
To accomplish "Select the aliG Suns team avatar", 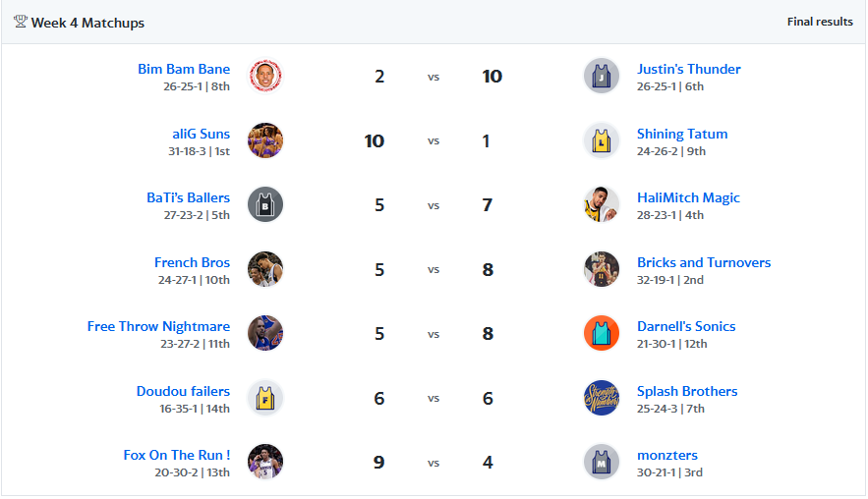I will tap(265, 140).
